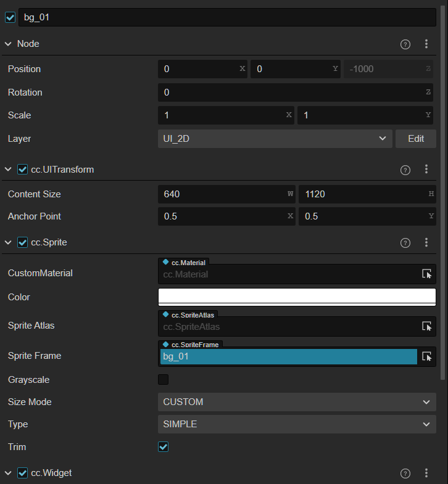Screen dimensions: 448x484
Task: Click the Content Size width field
Action: point(222,194)
